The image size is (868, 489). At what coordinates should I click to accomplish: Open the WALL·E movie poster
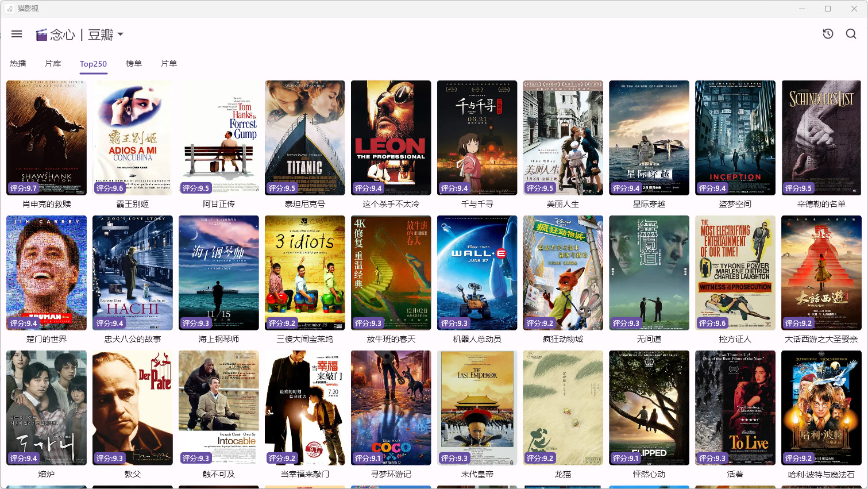click(477, 273)
